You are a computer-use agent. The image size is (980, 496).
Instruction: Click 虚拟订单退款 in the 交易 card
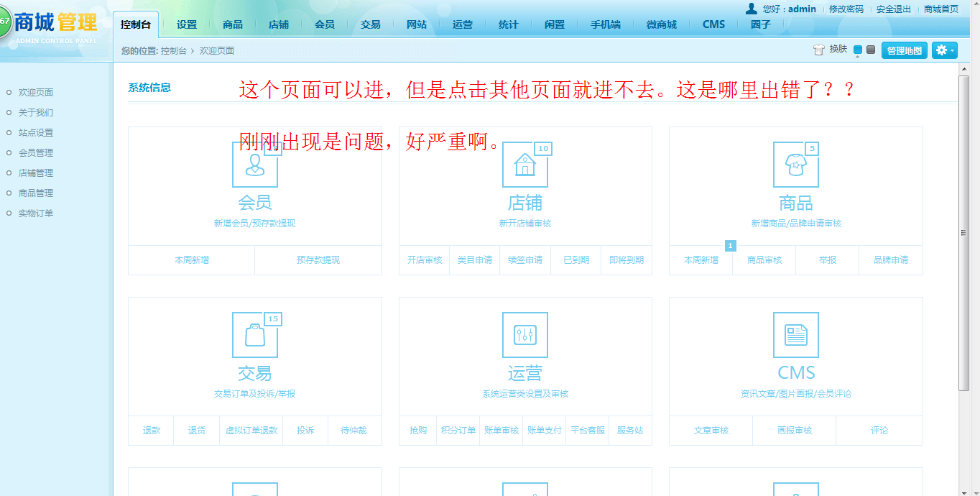[x=251, y=431]
